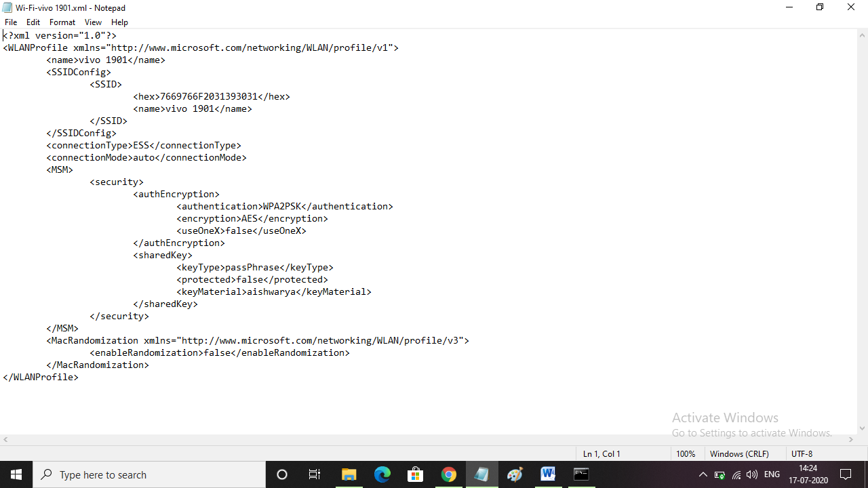Open the Action Center notifications icon
This screenshot has width=868, height=488.
point(846,474)
